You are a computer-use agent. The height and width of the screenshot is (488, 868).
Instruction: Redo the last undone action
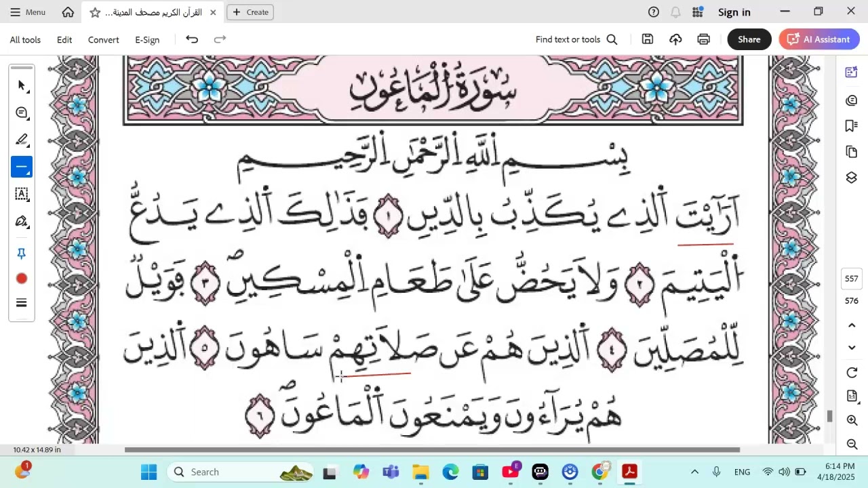point(220,39)
